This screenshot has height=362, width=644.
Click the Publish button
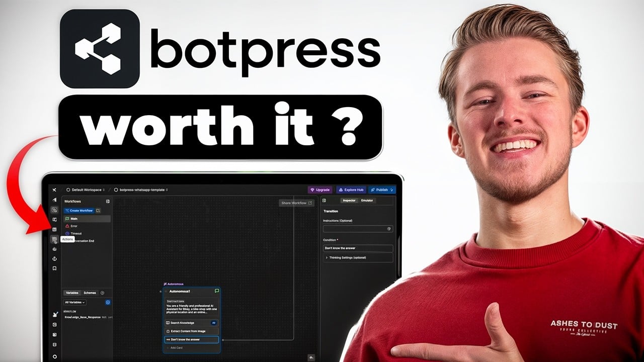(x=382, y=190)
